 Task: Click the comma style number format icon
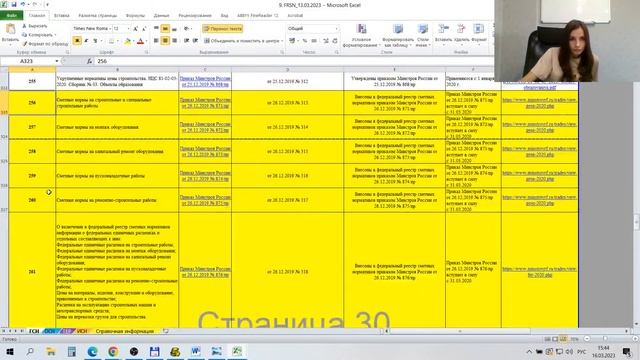tap(314, 41)
